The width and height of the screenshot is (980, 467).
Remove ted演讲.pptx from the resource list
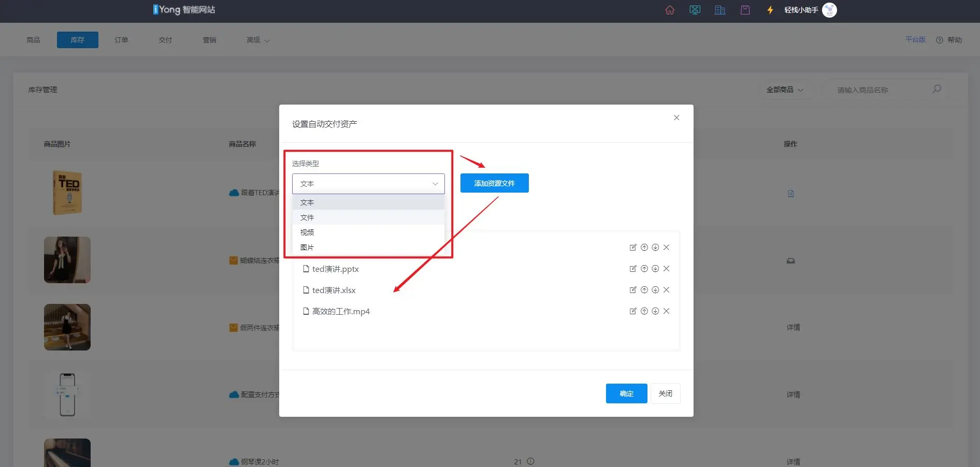coord(667,269)
